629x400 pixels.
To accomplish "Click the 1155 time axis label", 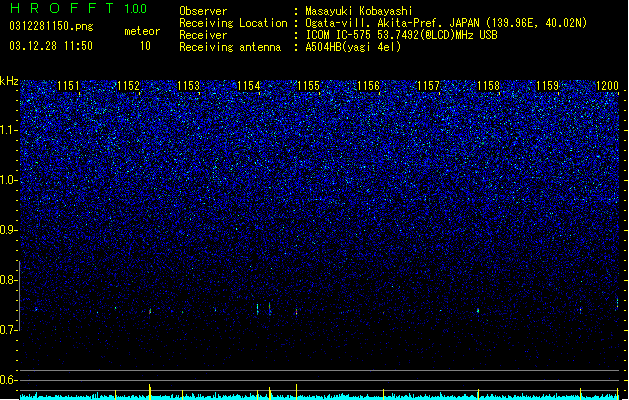I will click(308, 86).
